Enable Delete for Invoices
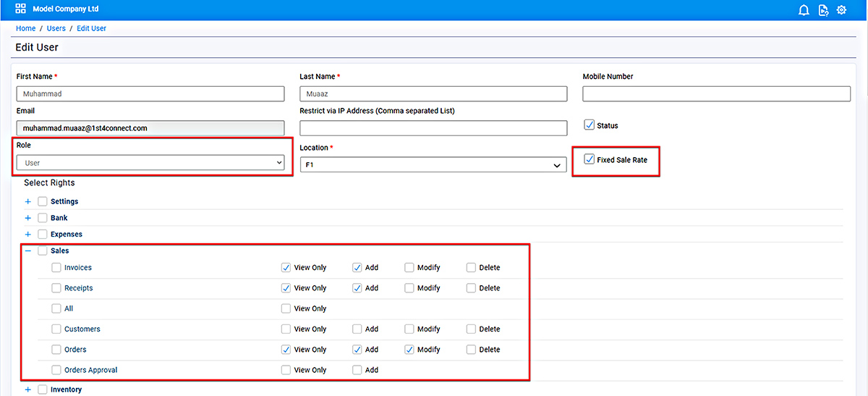 pos(472,268)
